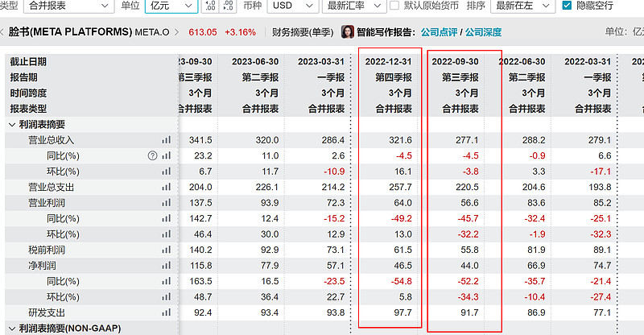The height and width of the screenshot is (335, 644).
Task: Open the 合并报表 report type dropdown
Action: coord(68,6)
